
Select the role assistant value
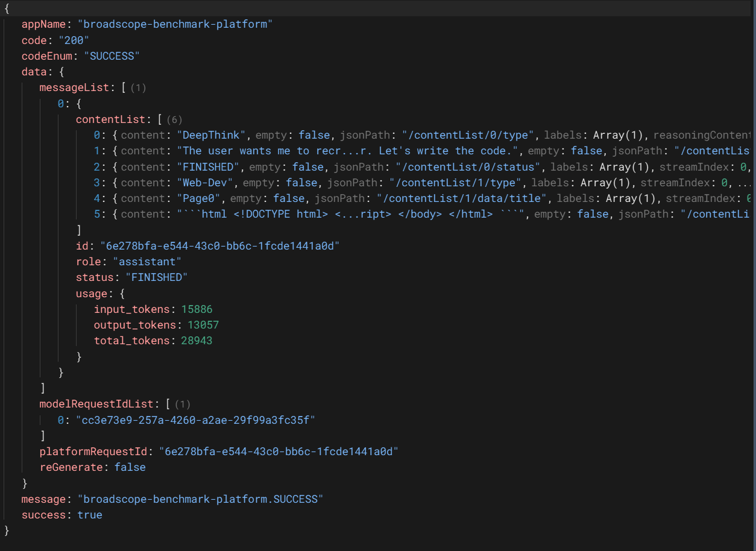[x=145, y=262]
